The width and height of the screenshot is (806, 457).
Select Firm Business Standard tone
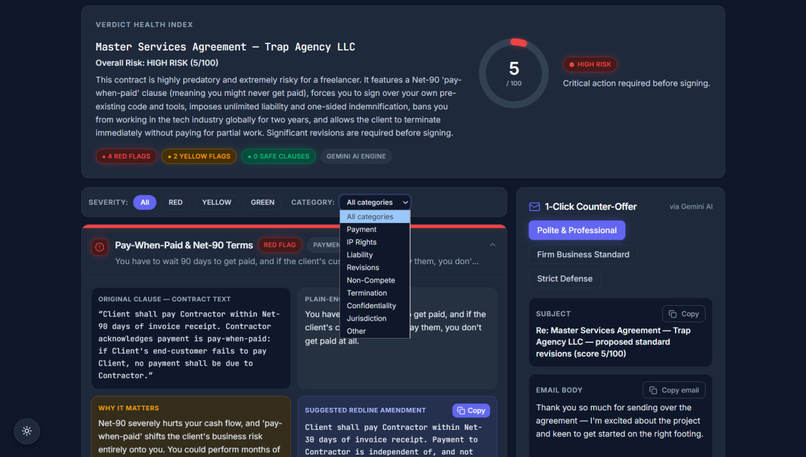[583, 254]
